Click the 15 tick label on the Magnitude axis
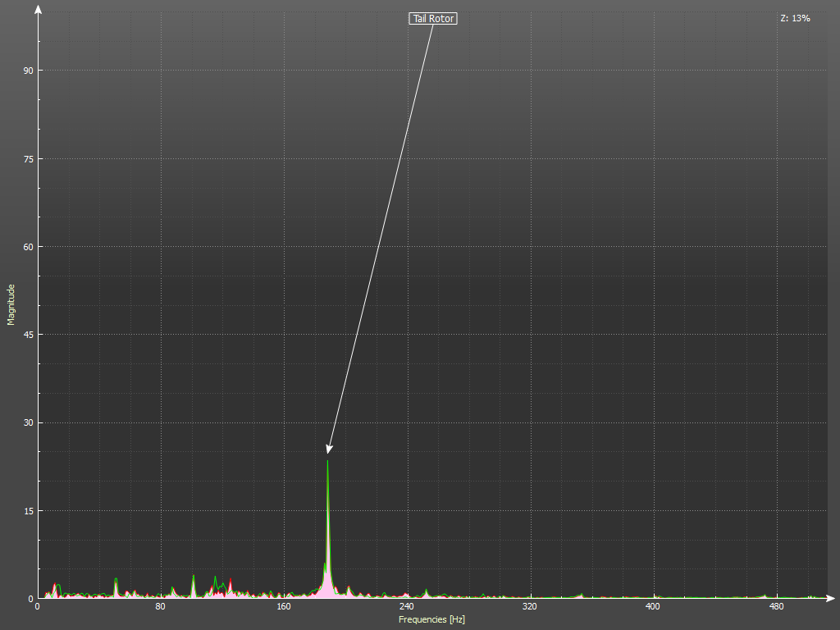This screenshot has height=630, width=840. pyautogui.click(x=28, y=510)
